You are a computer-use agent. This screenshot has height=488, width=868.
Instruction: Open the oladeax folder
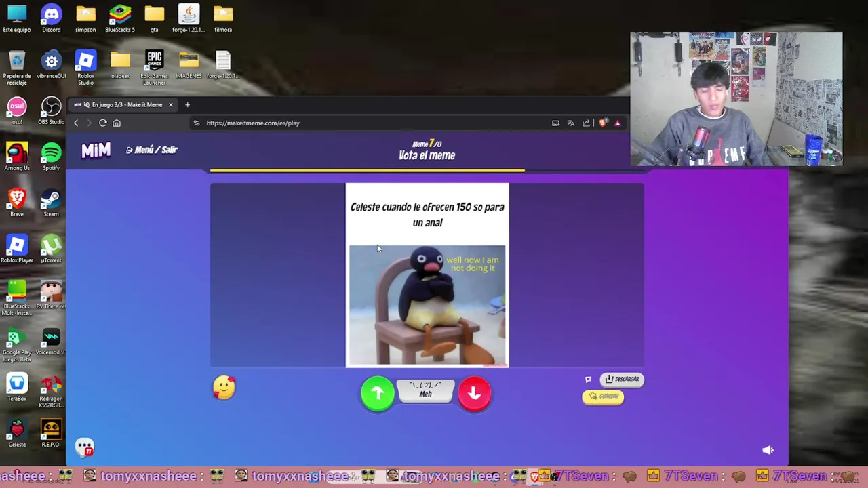pyautogui.click(x=120, y=64)
